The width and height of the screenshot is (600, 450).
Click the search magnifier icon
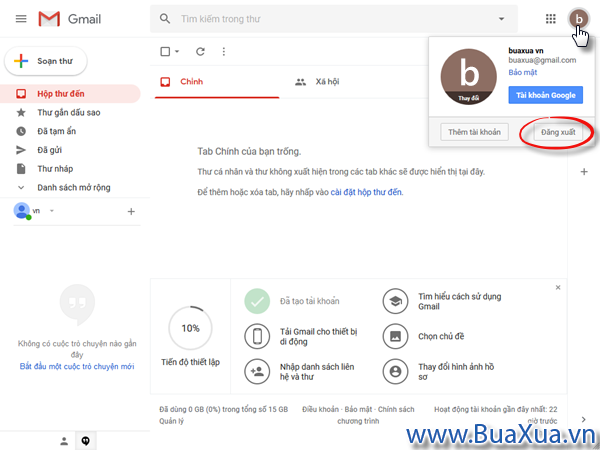165,19
